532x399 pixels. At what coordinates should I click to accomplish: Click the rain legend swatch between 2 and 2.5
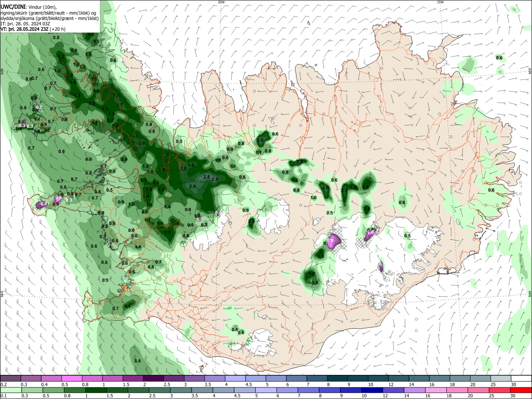138,390
